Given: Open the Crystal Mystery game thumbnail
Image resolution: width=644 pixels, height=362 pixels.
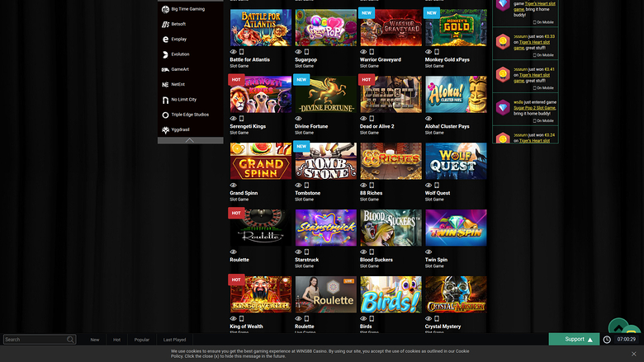Looking at the screenshot, I should (x=456, y=294).
